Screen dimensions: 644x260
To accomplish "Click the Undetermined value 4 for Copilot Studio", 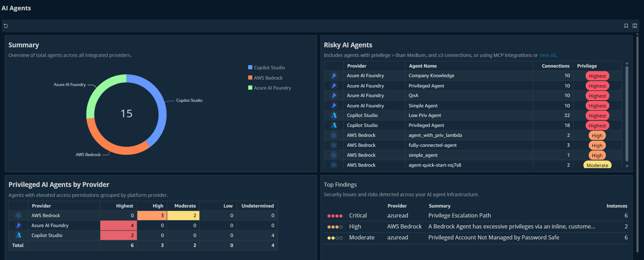I will (273, 235).
